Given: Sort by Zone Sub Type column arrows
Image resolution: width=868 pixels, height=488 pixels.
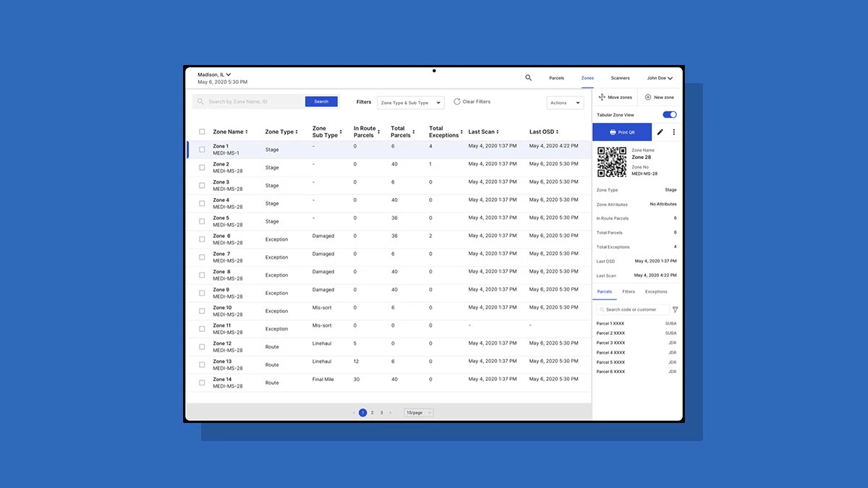Looking at the screenshot, I should click(x=341, y=132).
